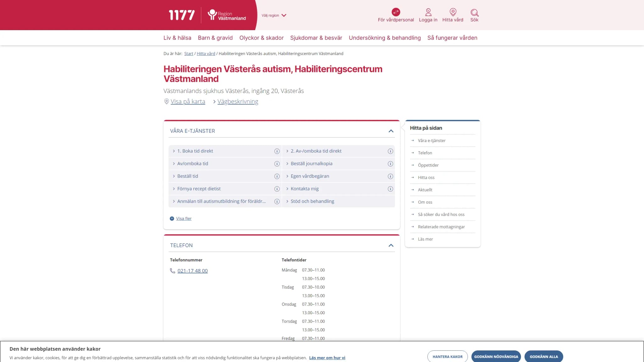Open Sjukdomar & besvär menu
The image size is (644, 362).
pos(316,38)
